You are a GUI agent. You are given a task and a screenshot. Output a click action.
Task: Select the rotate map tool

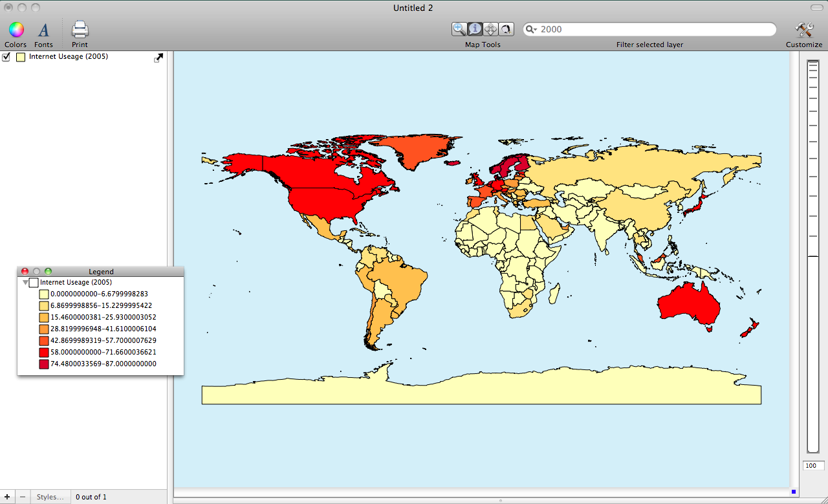click(x=506, y=29)
